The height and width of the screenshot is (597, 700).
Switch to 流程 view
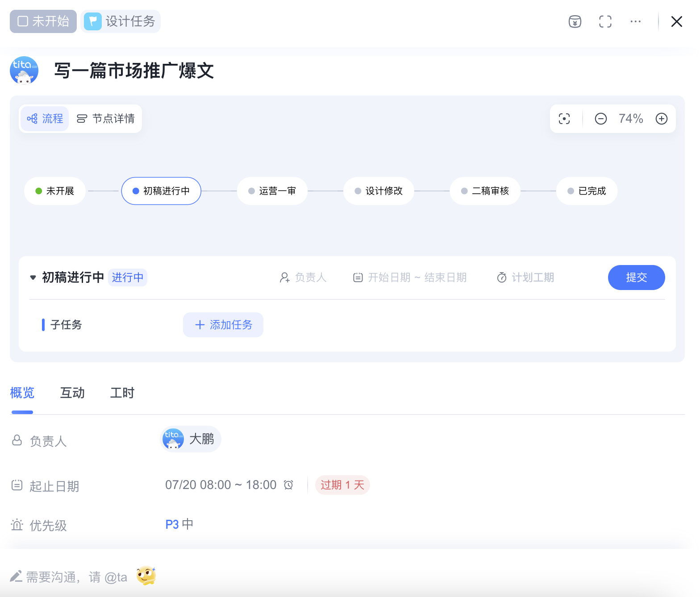point(45,119)
